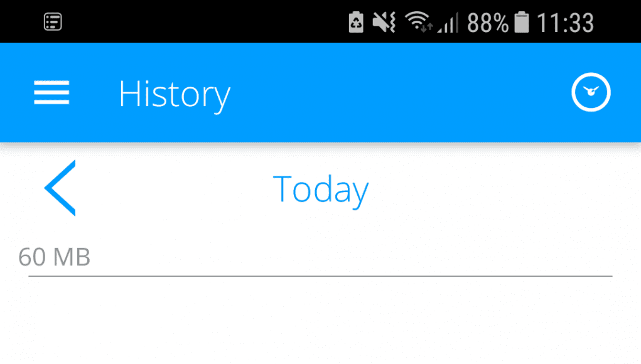Tap the horizontal 60 MB gridline
Image resolution: width=641 pixels, height=364 pixels.
[x=320, y=276]
